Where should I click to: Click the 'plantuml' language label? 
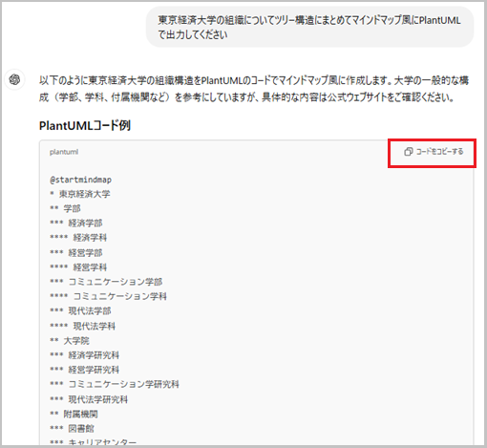64,152
